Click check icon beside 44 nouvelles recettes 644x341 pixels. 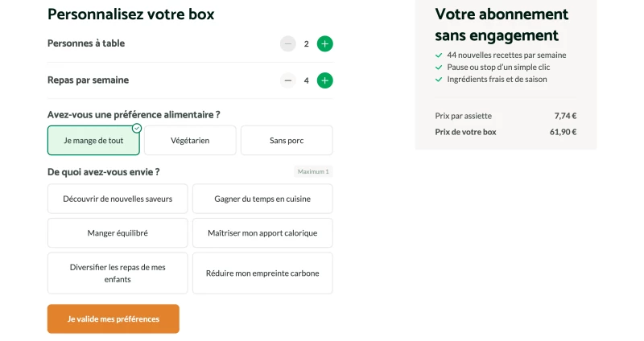pyautogui.click(x=439, y=55)
